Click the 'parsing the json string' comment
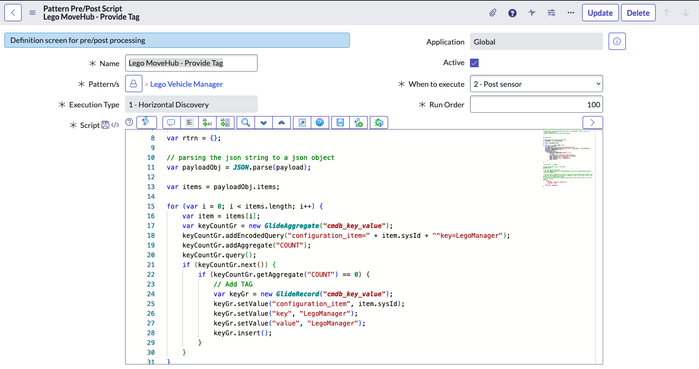699x369 pixels. (251, 158)
